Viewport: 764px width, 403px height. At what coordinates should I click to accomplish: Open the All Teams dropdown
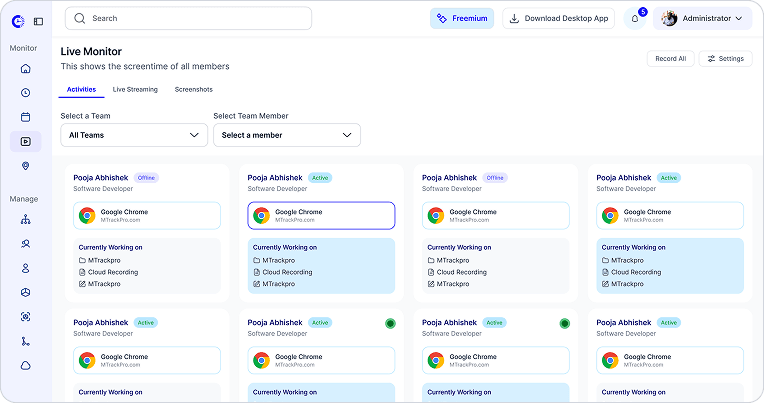[134, 135]
